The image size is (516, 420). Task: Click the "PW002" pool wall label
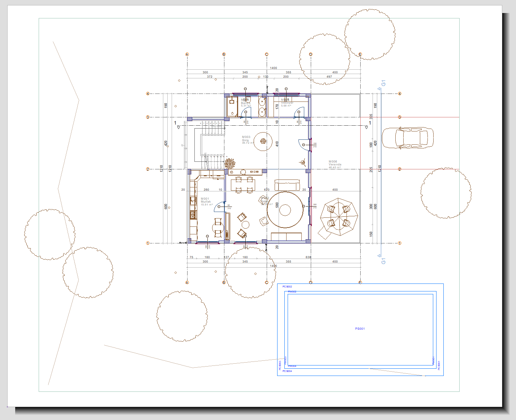(292, 291)
